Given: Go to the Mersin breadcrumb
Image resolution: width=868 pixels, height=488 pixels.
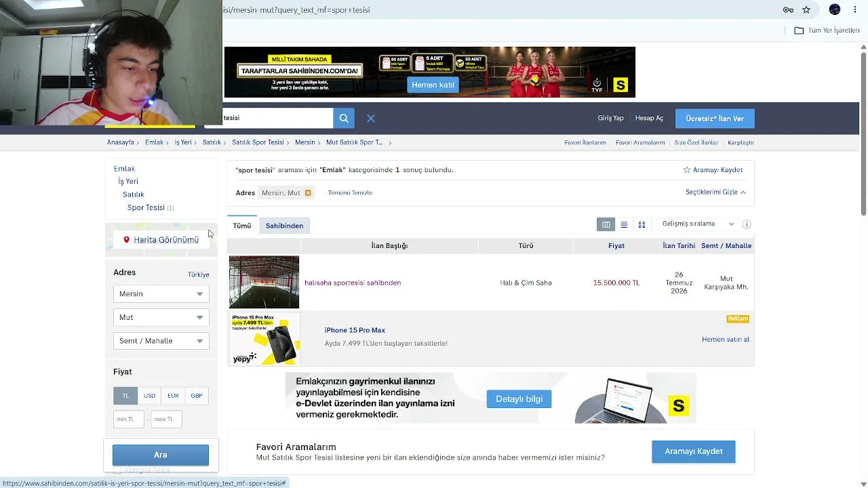Looking at the screenshot, I should pyautogui.click(x=305, y=142).
